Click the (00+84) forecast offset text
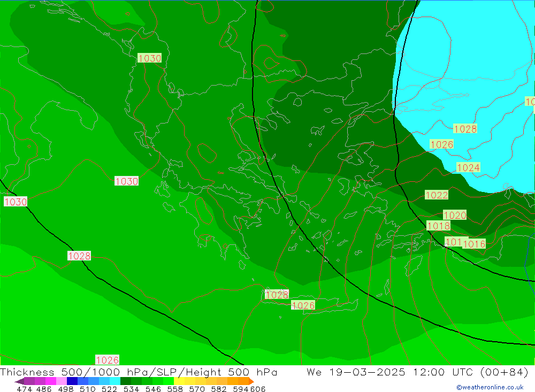The image size is (535, 392). click(x=504, y=372)
